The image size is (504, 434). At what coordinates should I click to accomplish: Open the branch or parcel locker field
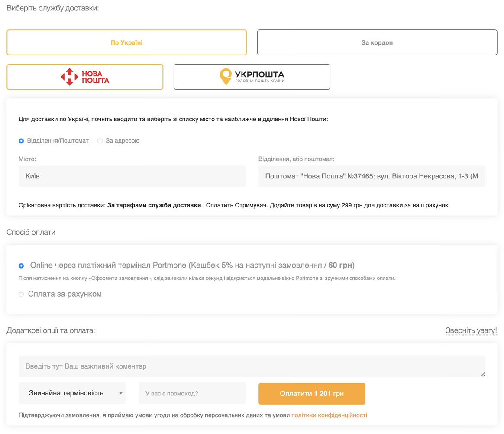(x=372, y=176)
